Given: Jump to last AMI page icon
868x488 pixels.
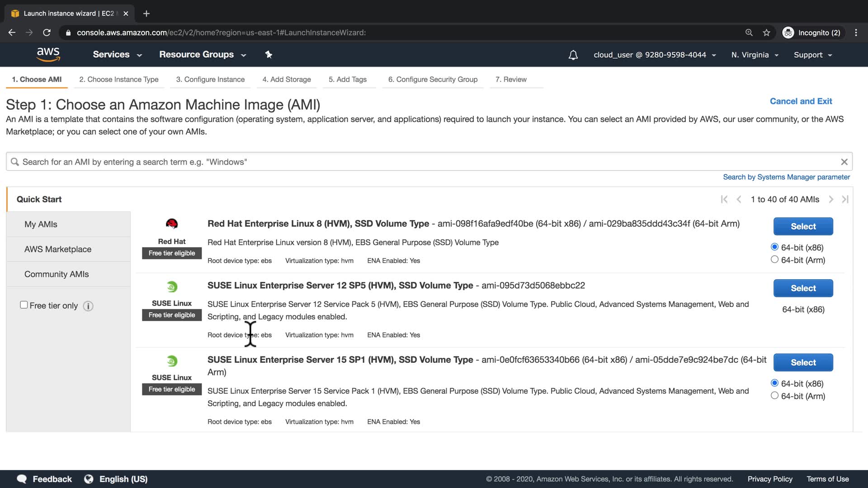Looking at the screenshot, I should [845, 199].
